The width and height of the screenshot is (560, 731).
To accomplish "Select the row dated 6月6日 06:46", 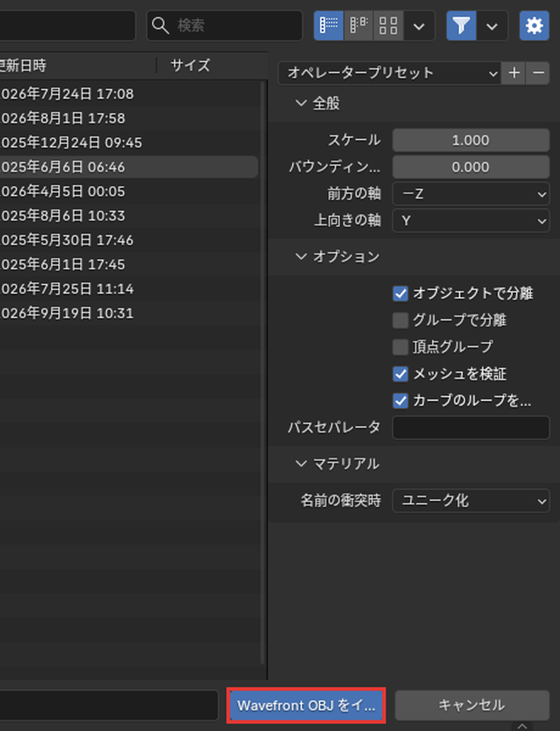I will pyautogui.click(x=129, y=167).
